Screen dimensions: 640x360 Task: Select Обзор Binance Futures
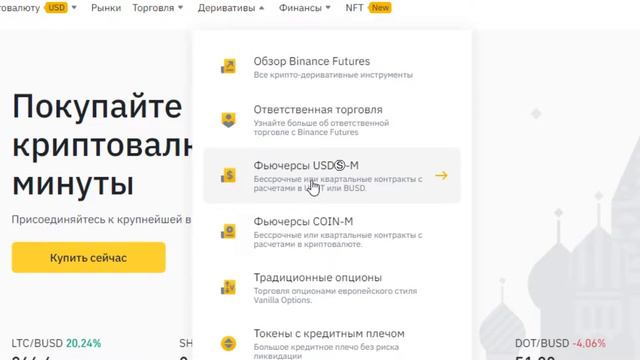click(x=332, y=68)
